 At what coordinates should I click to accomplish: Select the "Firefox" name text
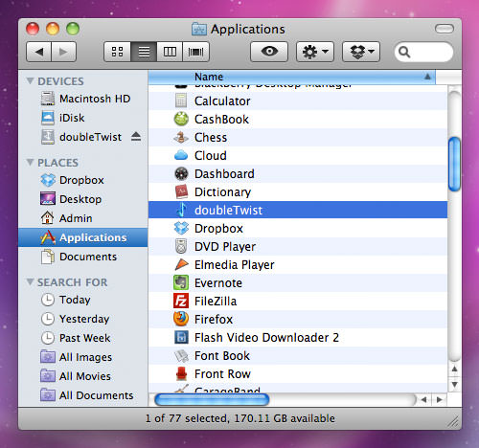(x=214, y=320)
